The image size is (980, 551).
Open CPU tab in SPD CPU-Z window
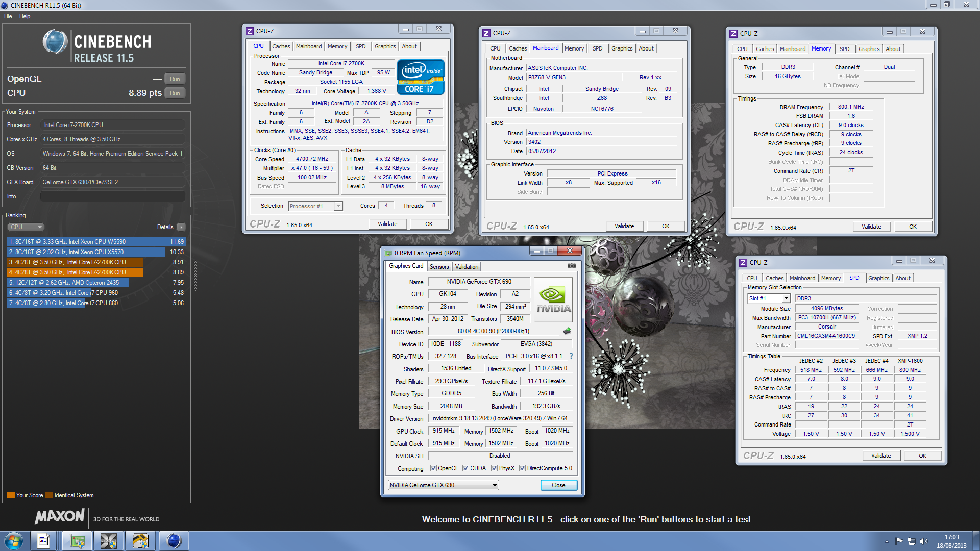(x=752, y=278)
